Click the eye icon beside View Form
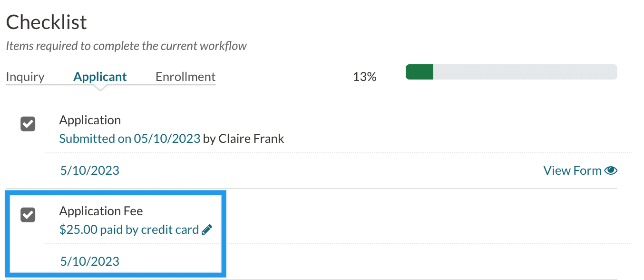This screenshot has width=644, height=280. pyautogui.click(x=611, y=170)
